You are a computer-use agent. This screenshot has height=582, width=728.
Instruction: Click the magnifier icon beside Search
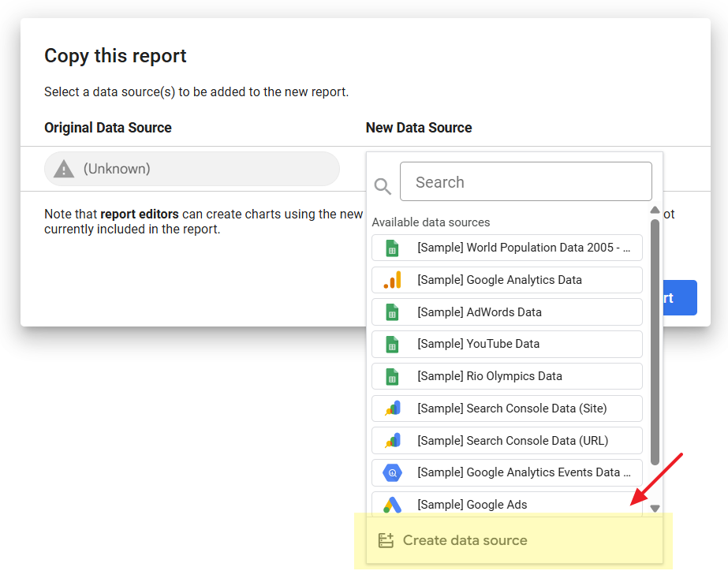pos(383,186)
